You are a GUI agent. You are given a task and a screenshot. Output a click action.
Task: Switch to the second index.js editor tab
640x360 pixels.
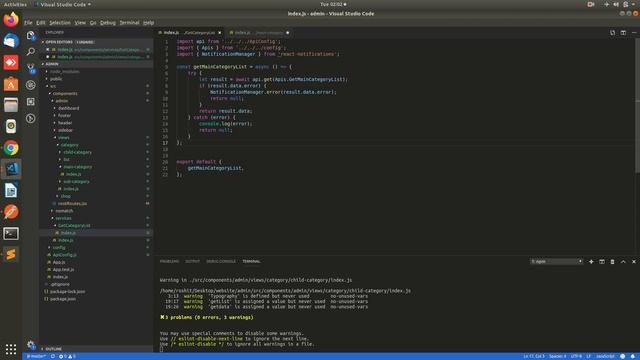(259, 33)
